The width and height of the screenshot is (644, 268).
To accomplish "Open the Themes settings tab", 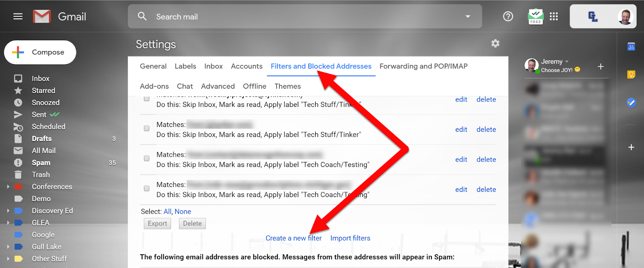I will tap(287, 86).
